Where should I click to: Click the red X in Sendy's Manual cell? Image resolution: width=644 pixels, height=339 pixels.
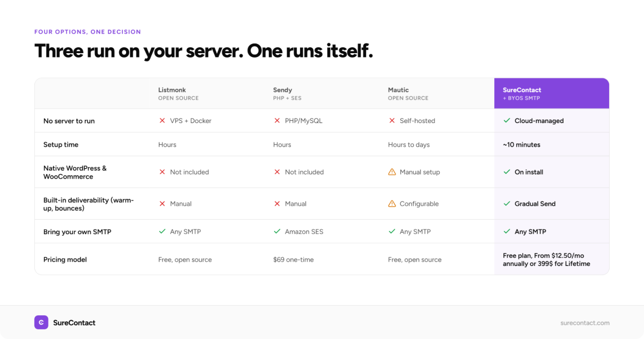[x=277, y=204]
